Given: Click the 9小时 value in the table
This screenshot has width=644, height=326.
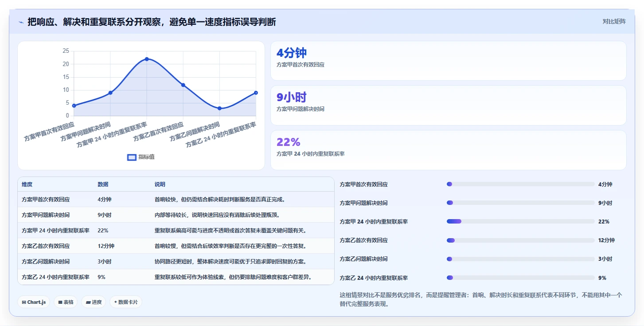Looking at the screenshot, I should (105, 215).
